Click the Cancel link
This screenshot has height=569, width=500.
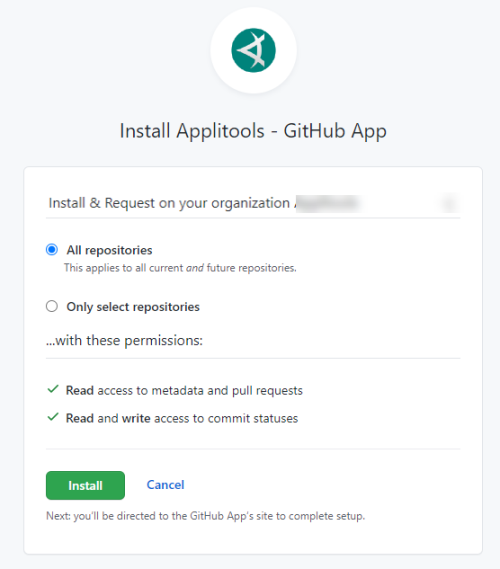pos(165,485)
